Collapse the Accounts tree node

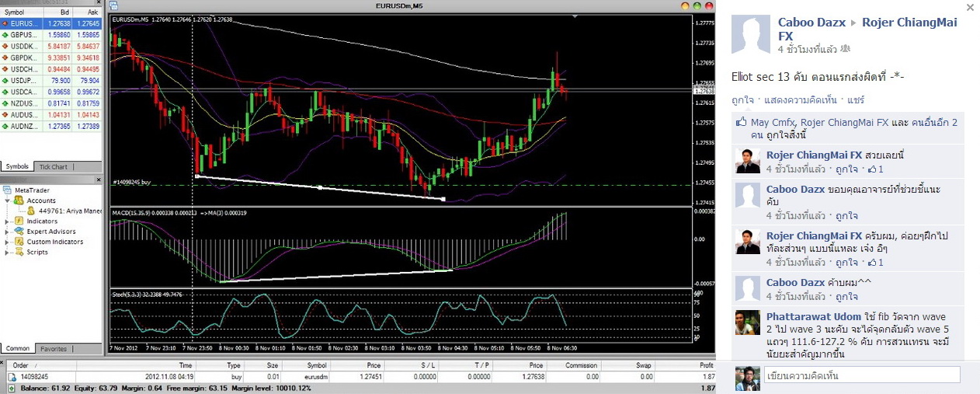click(8, 200)
